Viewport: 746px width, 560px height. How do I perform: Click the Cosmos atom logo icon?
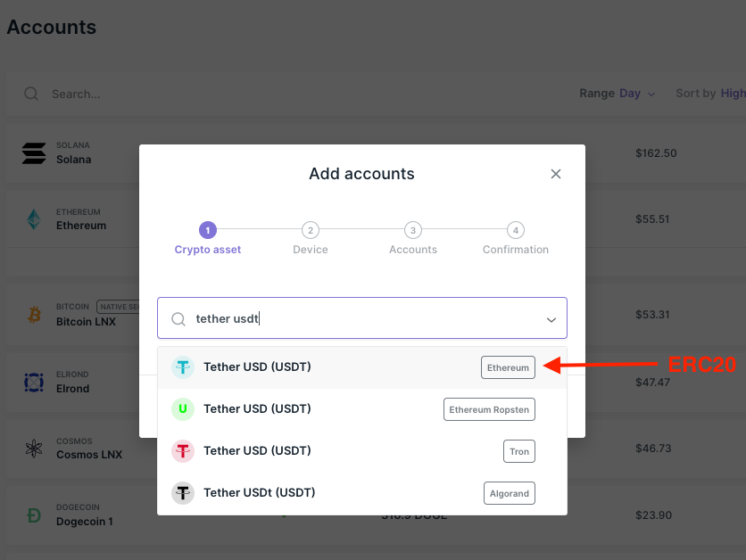click(x=34, y=449)
